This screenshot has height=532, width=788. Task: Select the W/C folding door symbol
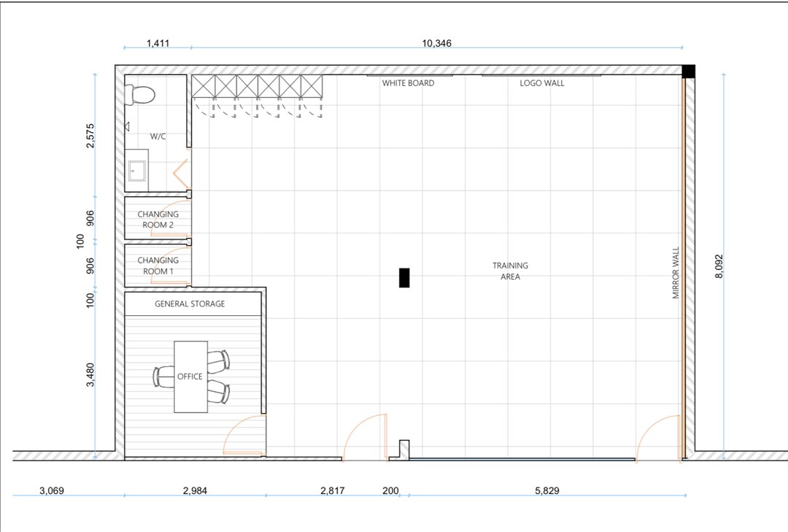pyautogui.click(x=182, y=174)
